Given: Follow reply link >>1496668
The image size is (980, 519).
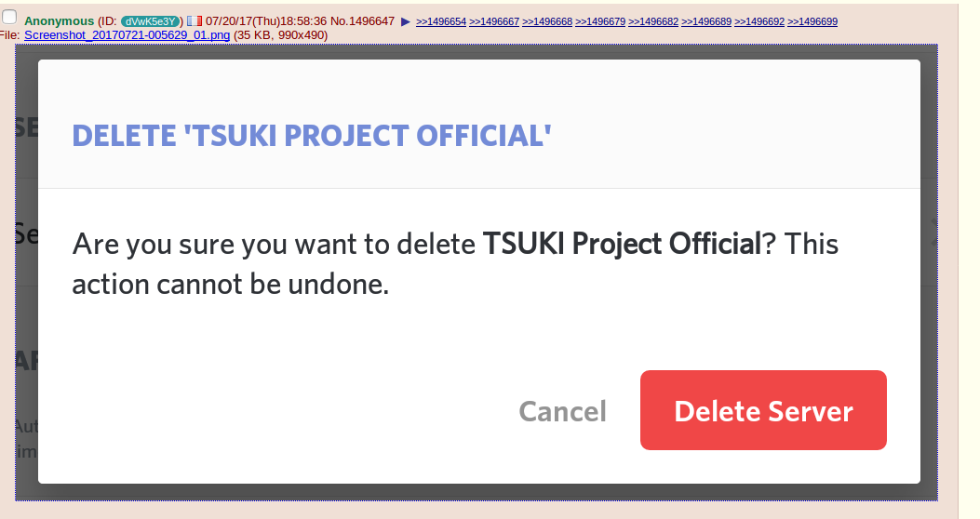Looking at the screenshot, I should tap(547, 21).
